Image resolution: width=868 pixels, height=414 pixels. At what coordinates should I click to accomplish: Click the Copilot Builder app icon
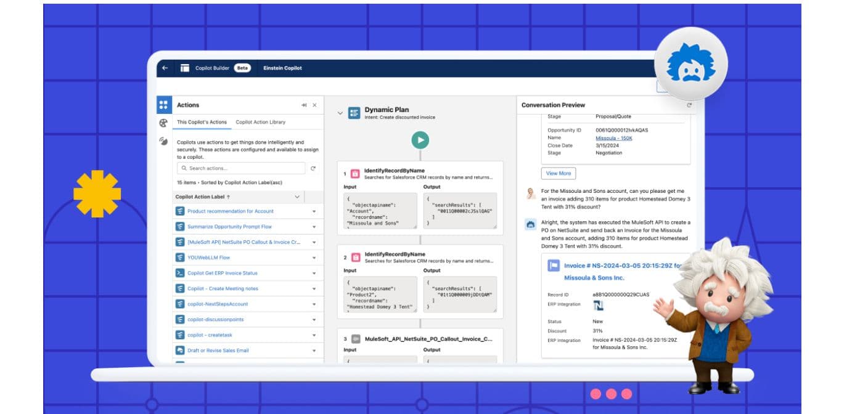click(185, 68)
